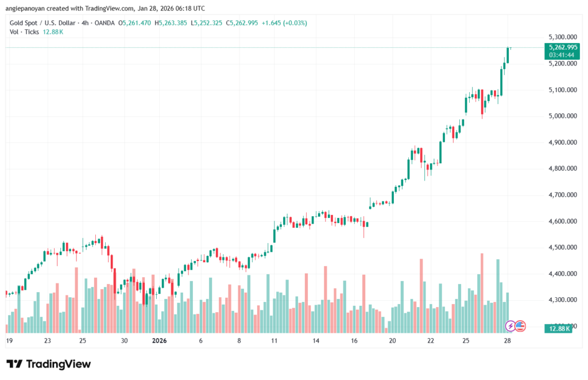Click the 19 date label on time axis
The width and height of the screenshot is (588, 380).
pos(8,341)
